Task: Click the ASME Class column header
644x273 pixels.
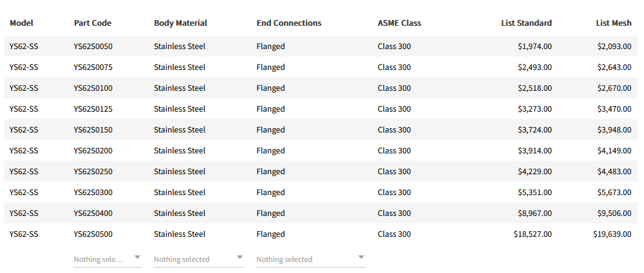Action: [399, 23]
